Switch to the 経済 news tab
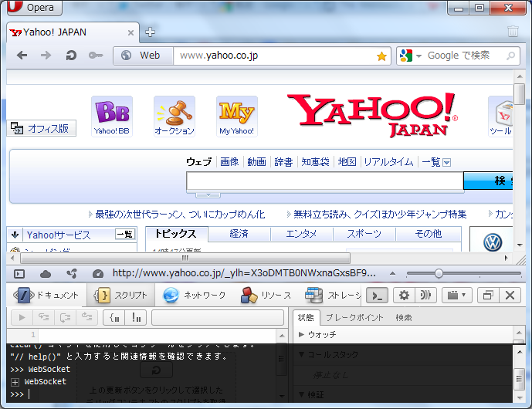532x409 pixels. point(239,234)
